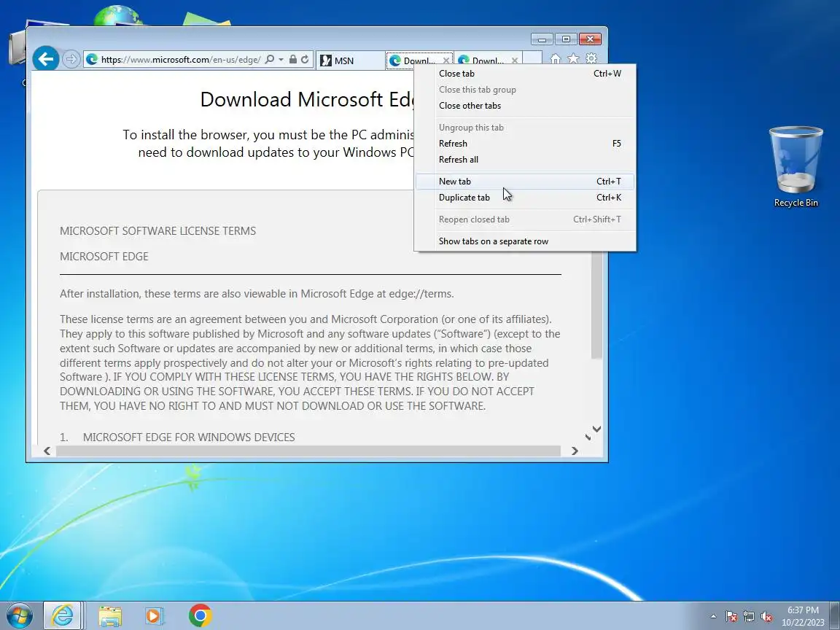Viewport: 840px width, 630px height.
Task: Click the Show desktop strip at taskbar end
Action: (x=835, y=615)
